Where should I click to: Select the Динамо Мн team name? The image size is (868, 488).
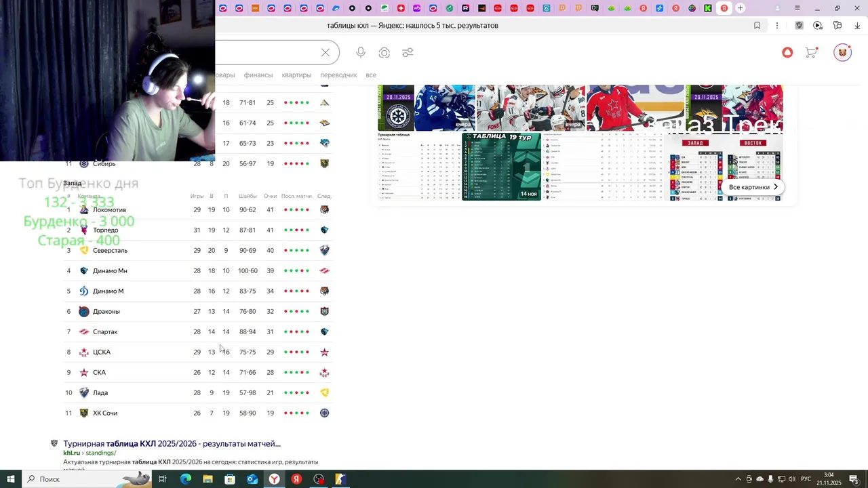point(110,271)
